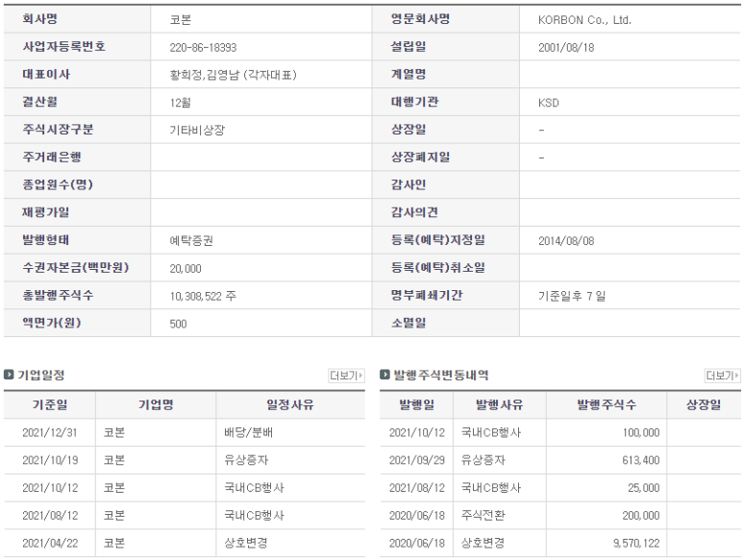Click the 25,000 issued shares value
This screenshot has height=560, width=743.
click(643, 488)
